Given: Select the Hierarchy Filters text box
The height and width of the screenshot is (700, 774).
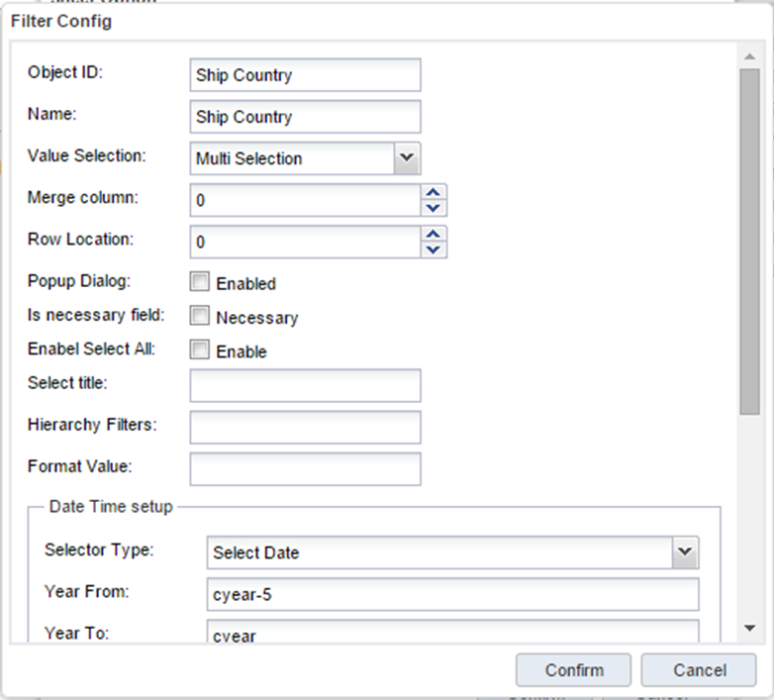Looking at the screenshot, I should [x=305, y=428].
